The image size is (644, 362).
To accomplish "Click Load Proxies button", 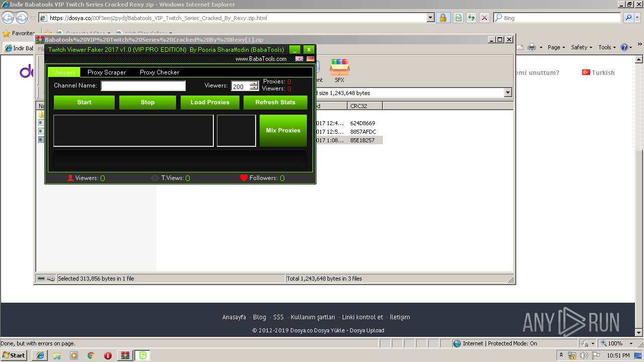I will pyautogui.click(x=210, y=102).
